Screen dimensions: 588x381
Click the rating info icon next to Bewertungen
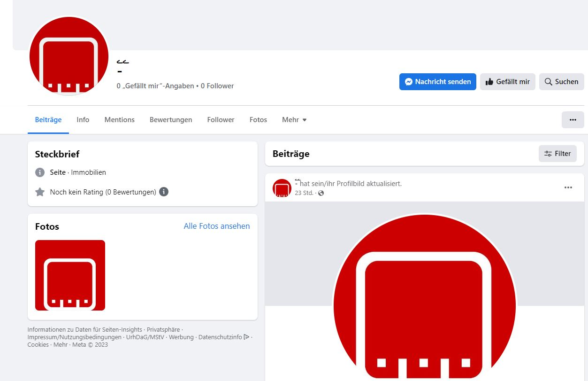pyautogui.click(x=164, y=192)
